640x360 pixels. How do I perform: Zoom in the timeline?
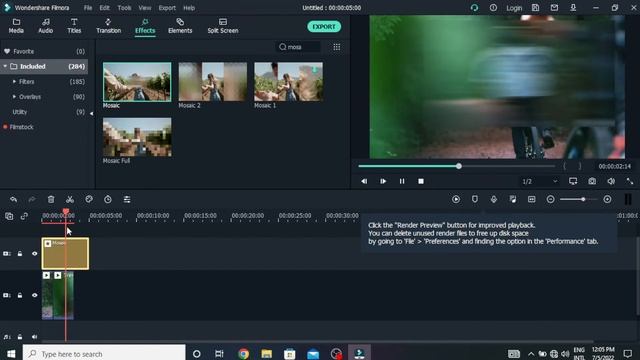607,199
